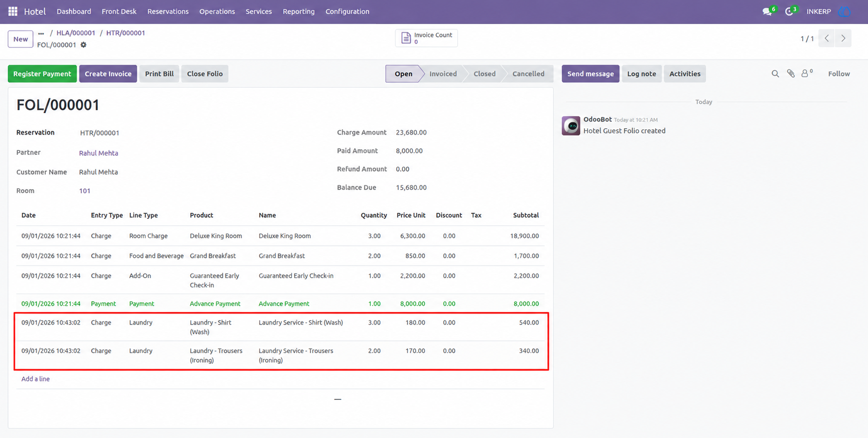Create a New folio record
The image size is (868, 438).
point(21,39)
